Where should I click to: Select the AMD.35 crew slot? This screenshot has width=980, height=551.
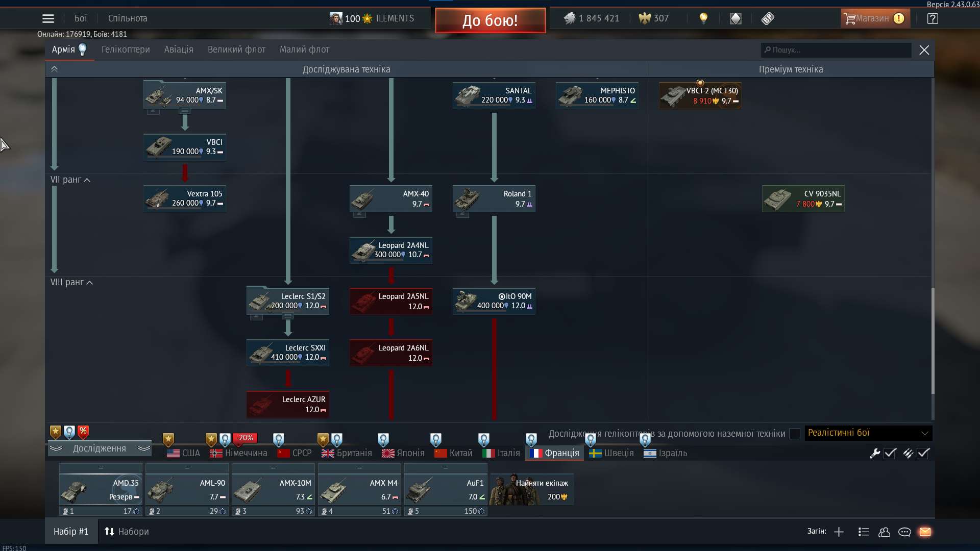(x=101, y=490)
